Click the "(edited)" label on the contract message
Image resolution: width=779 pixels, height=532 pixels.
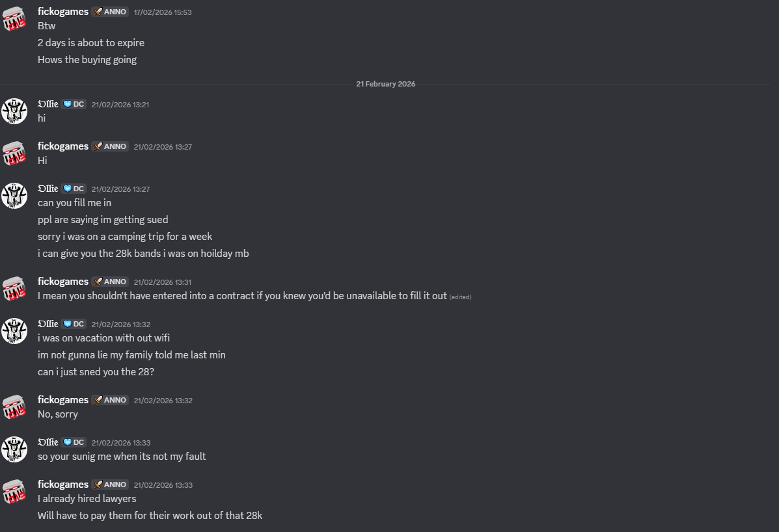pyautogui.click(x=460, y=297)
